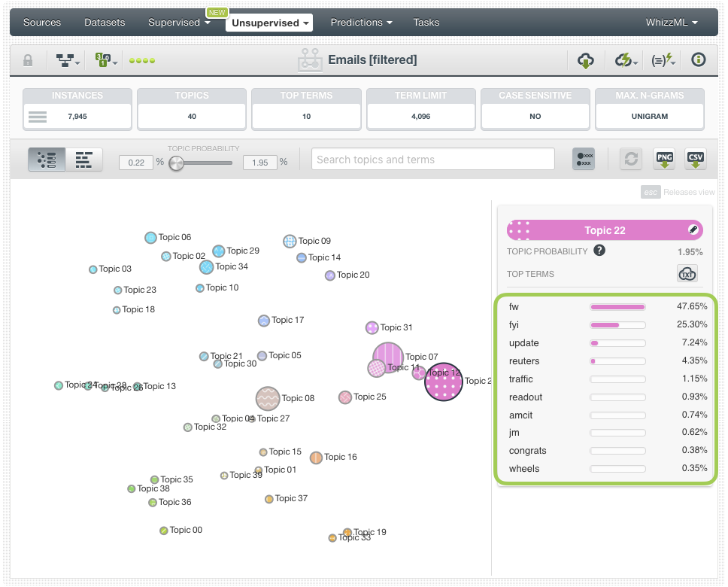Edit the Topic 22 name with the pencil
Viewport: 728px width, 587px height.
tap(693, 230)
